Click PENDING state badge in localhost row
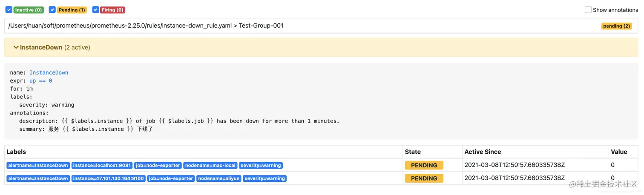The height and width of the screenshot is (195, 644). (424, 165)
